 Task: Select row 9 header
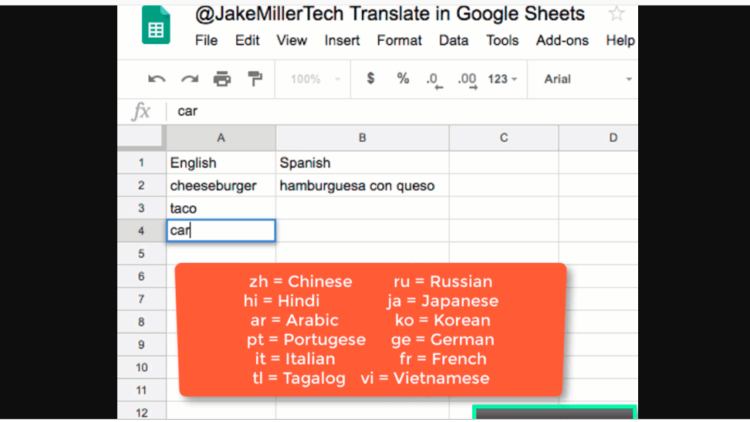click(141, 344)
